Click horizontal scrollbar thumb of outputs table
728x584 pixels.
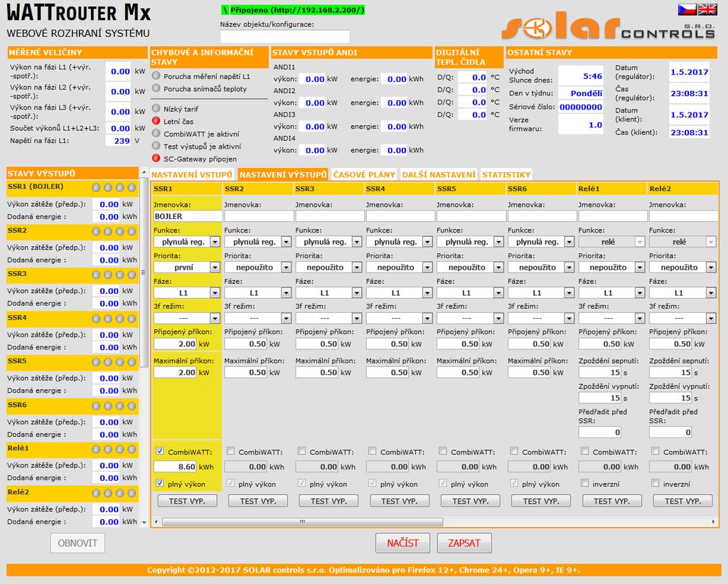(302, 521)
